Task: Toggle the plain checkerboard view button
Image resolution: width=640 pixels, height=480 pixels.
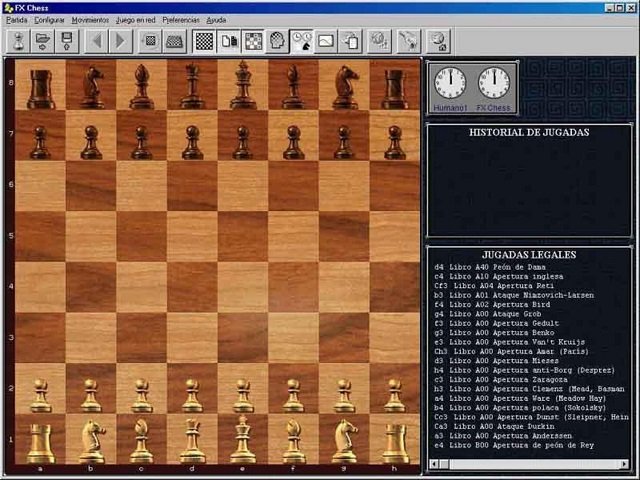Action: pos(204,41)
